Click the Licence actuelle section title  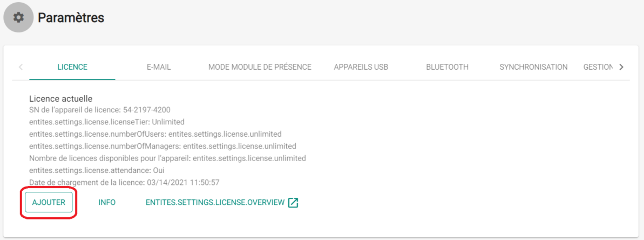point(61,98)
